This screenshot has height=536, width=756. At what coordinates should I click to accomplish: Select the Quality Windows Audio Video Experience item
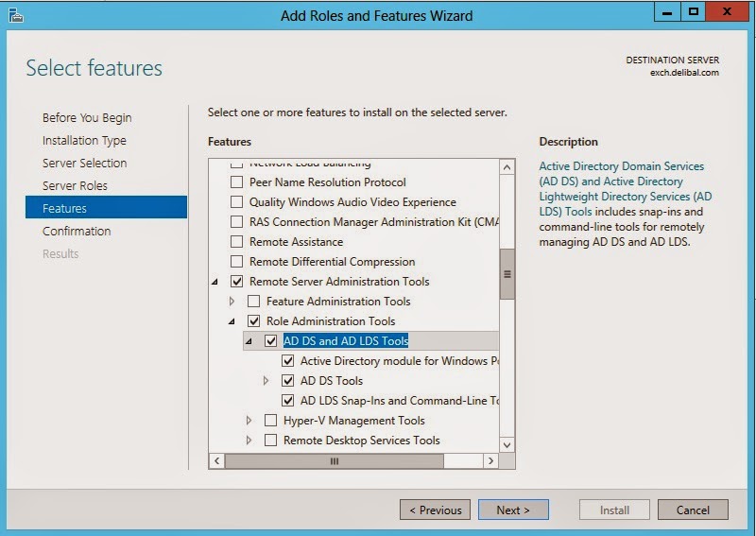point(352,202)
